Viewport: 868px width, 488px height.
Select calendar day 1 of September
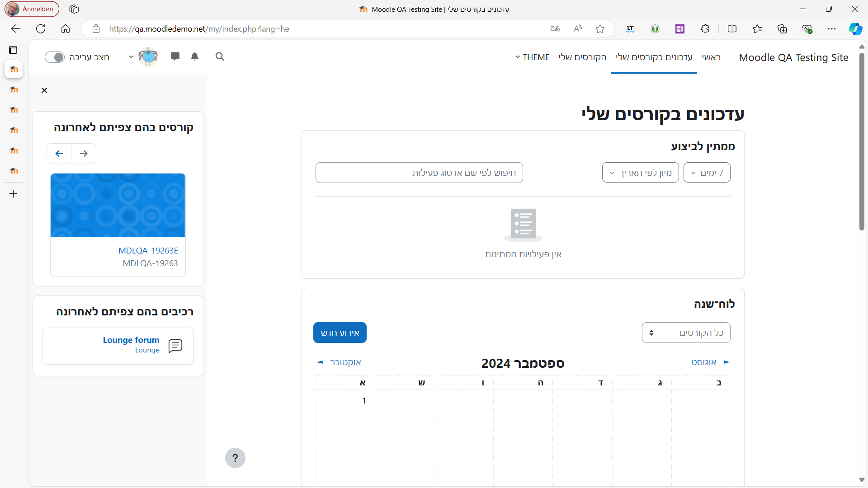pyautogui.click(x=364, y=401)
